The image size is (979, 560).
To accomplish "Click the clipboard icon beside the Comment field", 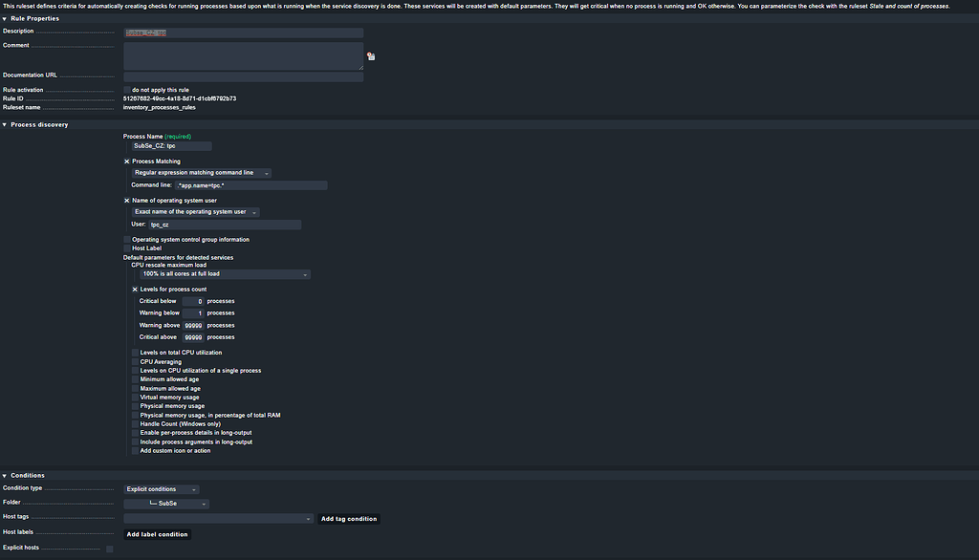I will click(371, 56).
